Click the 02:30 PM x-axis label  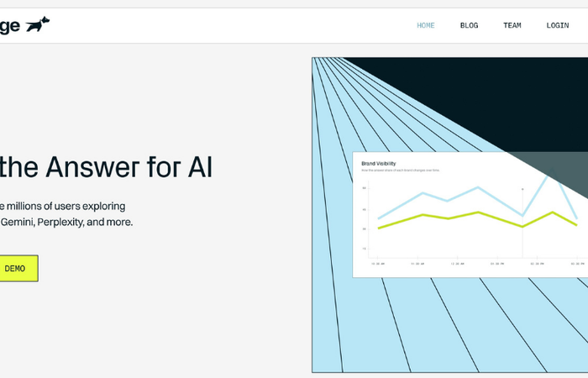coord(537,264)
